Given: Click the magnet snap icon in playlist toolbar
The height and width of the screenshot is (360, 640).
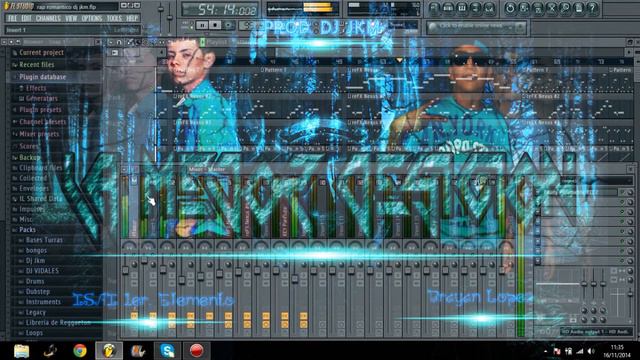Looking at the screenshot, I should pos(119,42).
